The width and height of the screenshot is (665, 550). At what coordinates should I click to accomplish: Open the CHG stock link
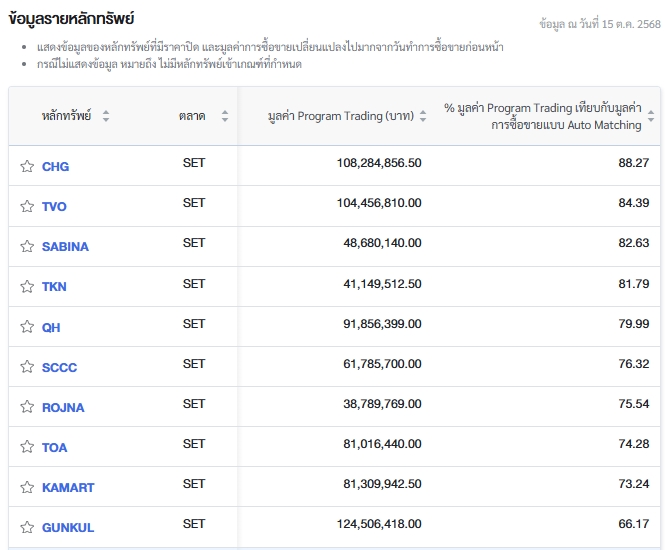[x=55, y=167]
